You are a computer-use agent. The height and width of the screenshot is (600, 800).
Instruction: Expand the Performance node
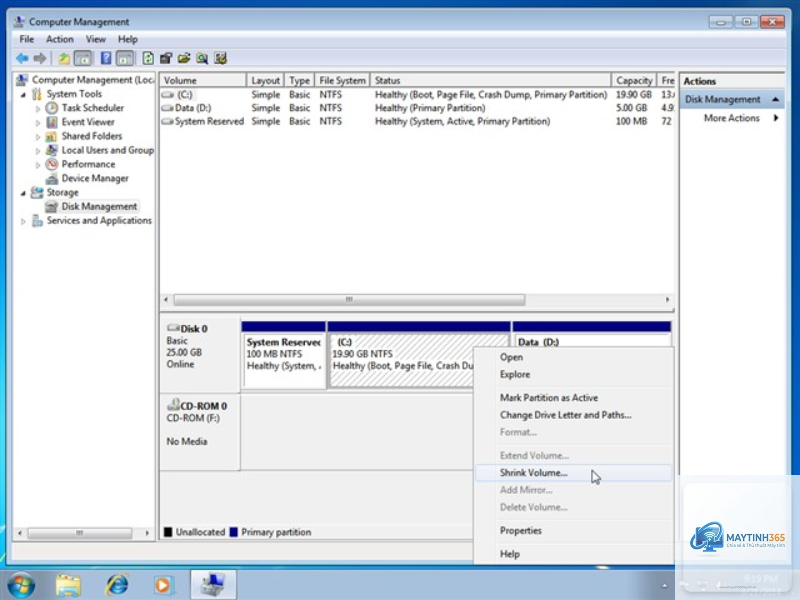(37, 165)
